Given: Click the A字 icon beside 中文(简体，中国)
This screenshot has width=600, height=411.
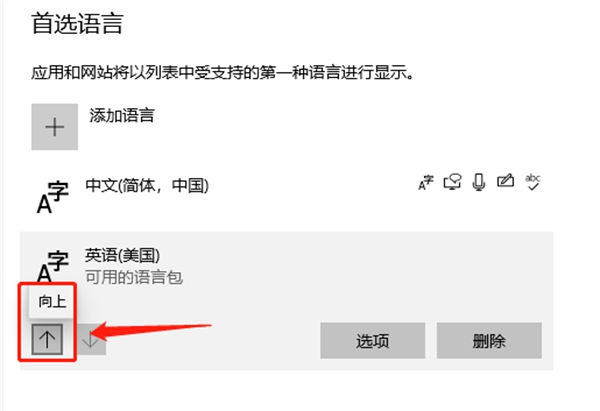Looking at the screenshot, I should [53, 197].
